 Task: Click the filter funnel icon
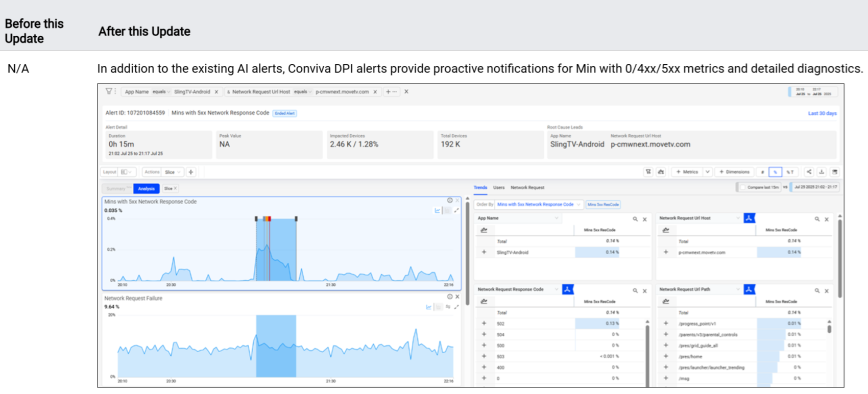(108, 91)
